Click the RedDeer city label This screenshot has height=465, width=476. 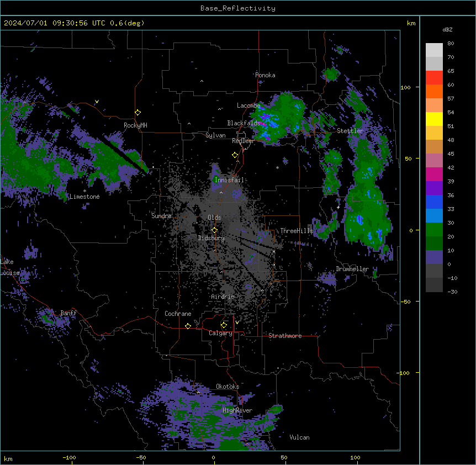(x=243, y=141)
